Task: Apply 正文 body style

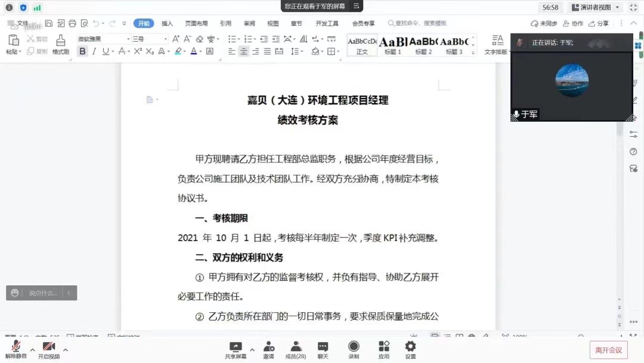Action: 362,45
